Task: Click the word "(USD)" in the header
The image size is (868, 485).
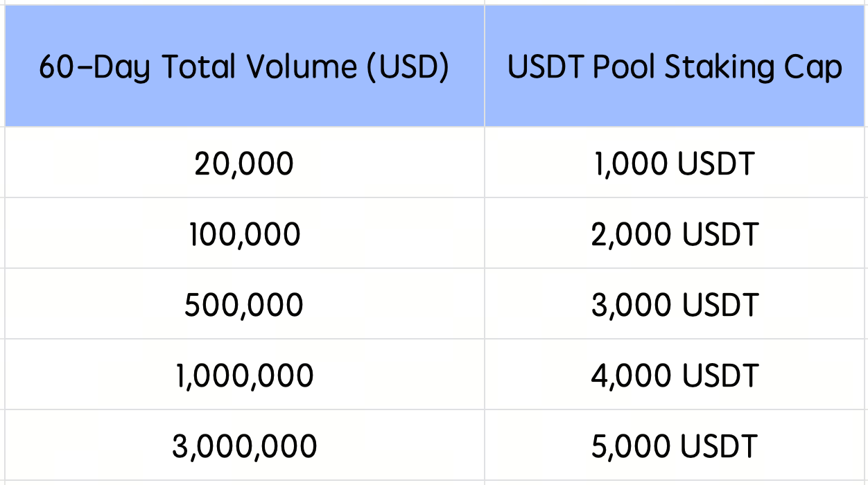Action: point(408,68)
